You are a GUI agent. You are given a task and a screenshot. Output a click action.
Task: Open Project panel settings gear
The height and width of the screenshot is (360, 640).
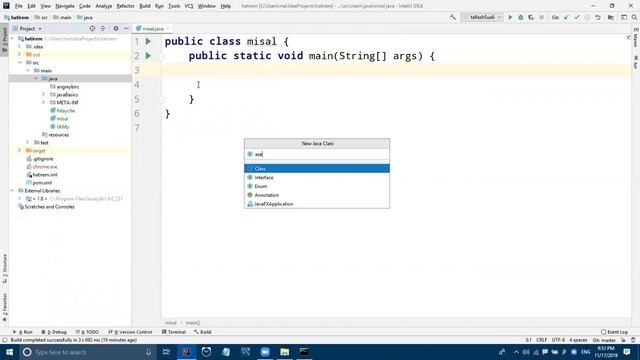(116, 29)
